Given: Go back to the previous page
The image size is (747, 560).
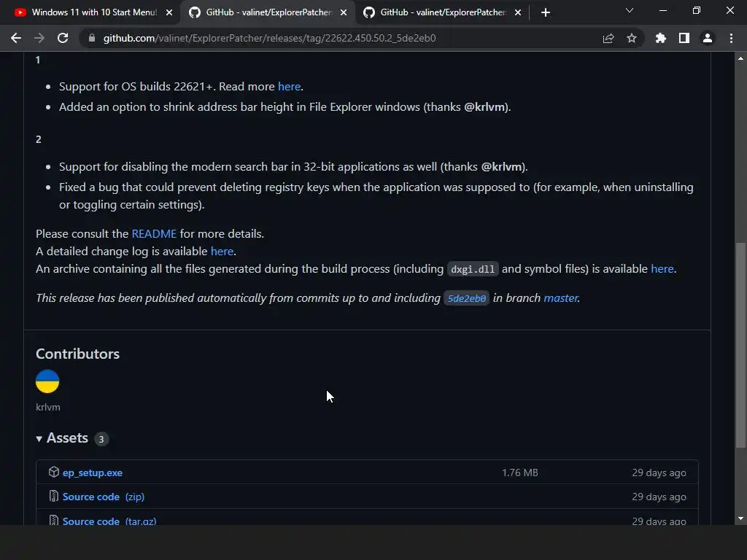Looking at the screenshot, I should (x=16, y=38).
